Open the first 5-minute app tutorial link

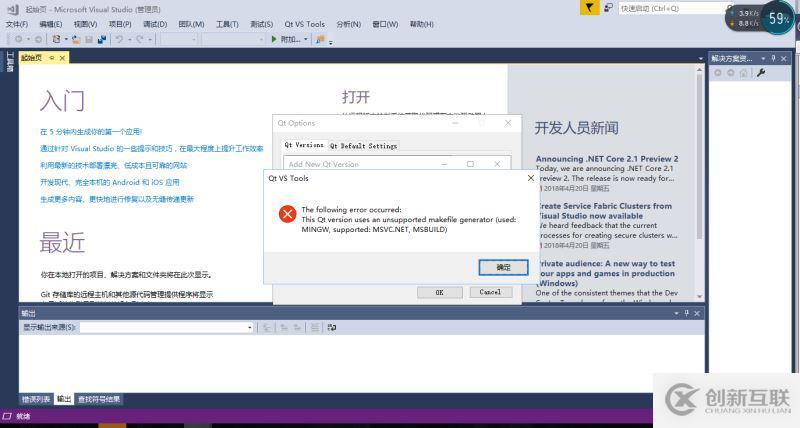click(91, 132)
